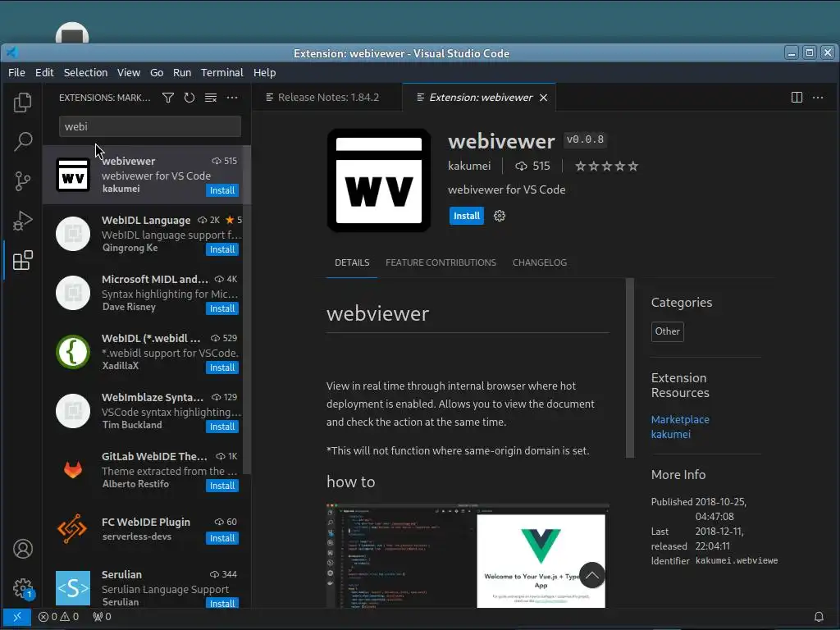
Task: Click the how-to screenshot image
Action: pos(467,555)
